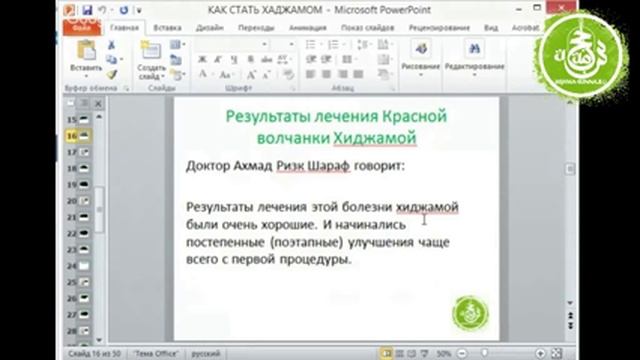640x360 pixels.
Task: Toggle strikethrough (abc) formatting
Action: 267,60
